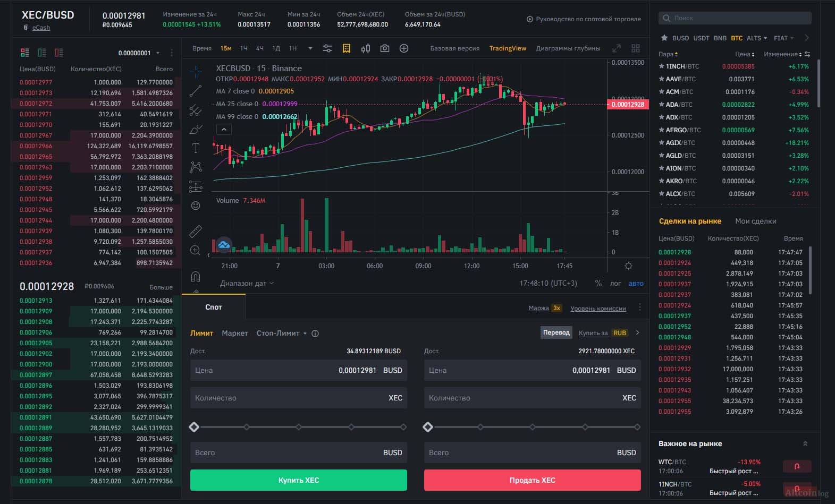The image size is (835, 504).
Task: Select the 1Ч timeframe
Action: coord(244,48)
